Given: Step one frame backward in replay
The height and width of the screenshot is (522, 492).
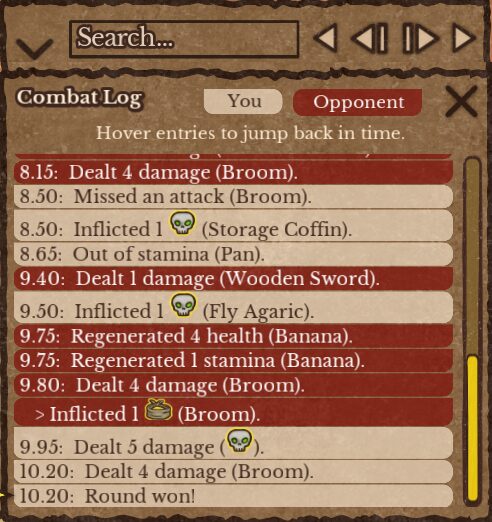Looking at the screenshot, I should pos(370,38).
